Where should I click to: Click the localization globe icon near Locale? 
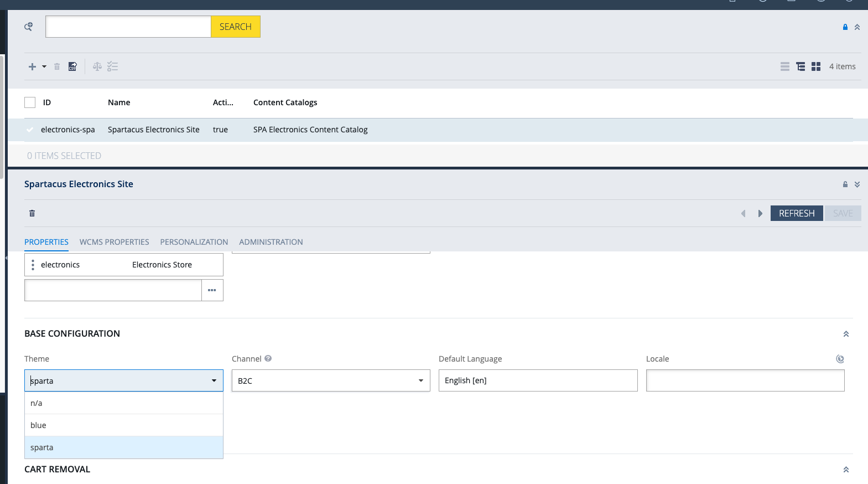pos(840,359)
